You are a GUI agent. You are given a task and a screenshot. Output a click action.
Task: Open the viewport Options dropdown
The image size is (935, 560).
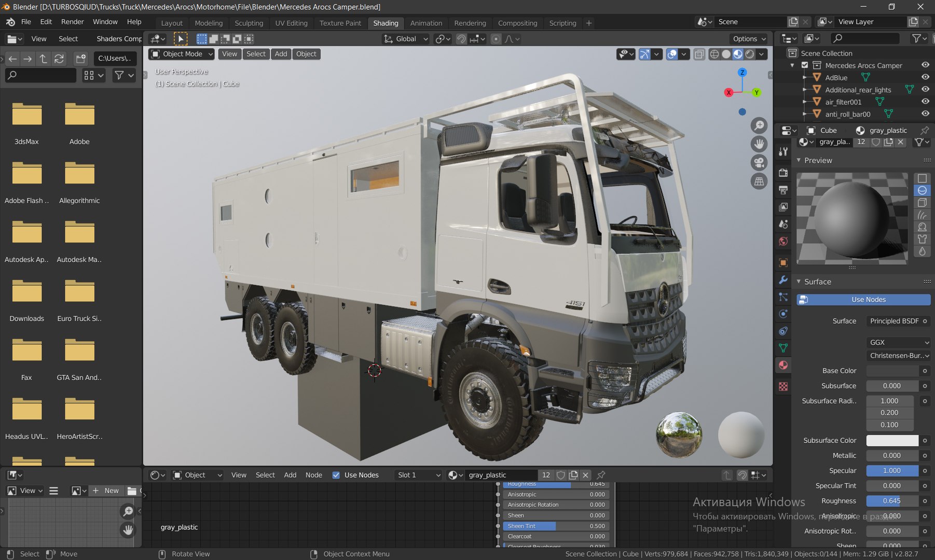pos(749,39)
